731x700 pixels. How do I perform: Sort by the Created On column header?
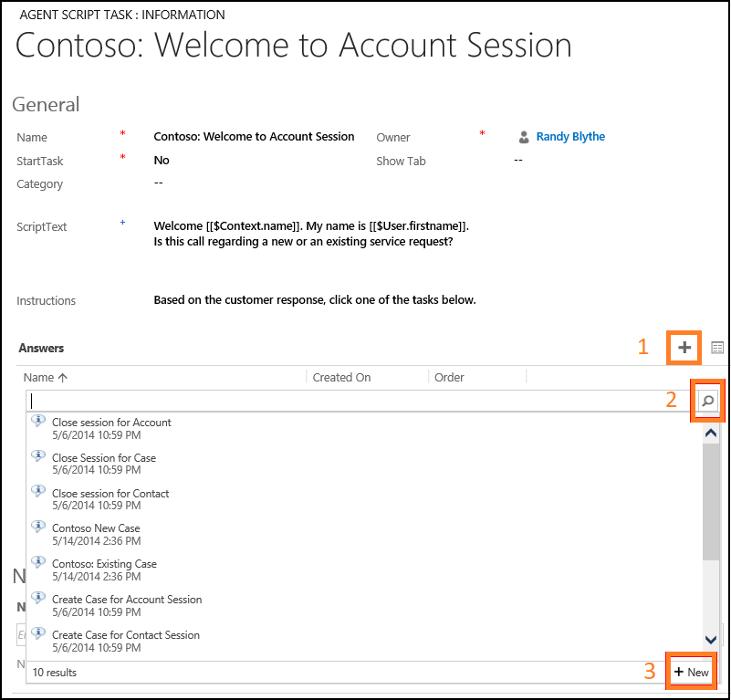tap(341, 377)
